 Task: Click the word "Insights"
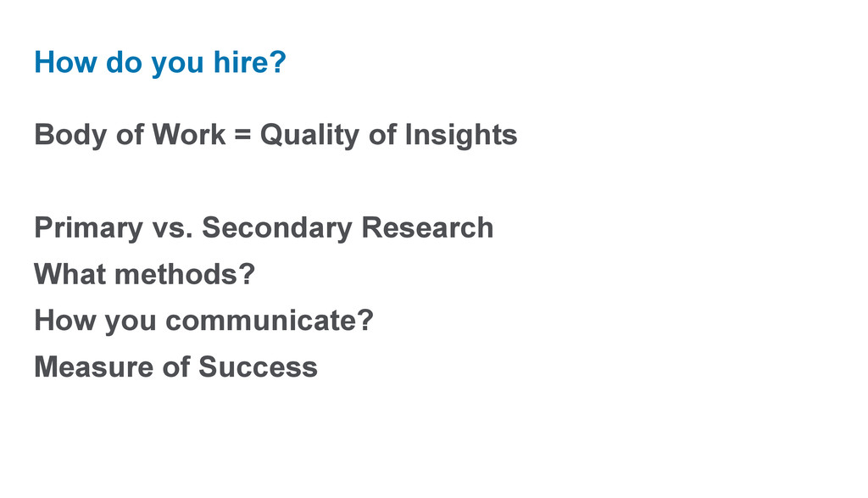pyautogui.click(x=461, y=136)
